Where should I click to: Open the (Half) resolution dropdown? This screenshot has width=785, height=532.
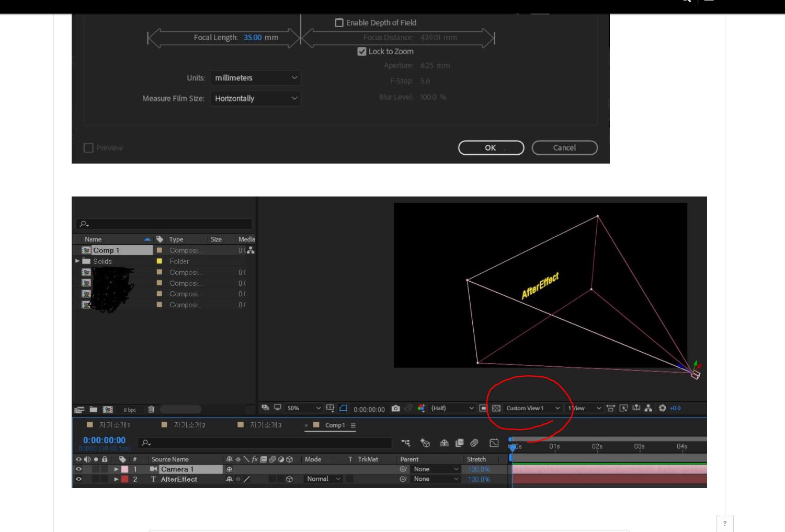[x=452, y=408]
